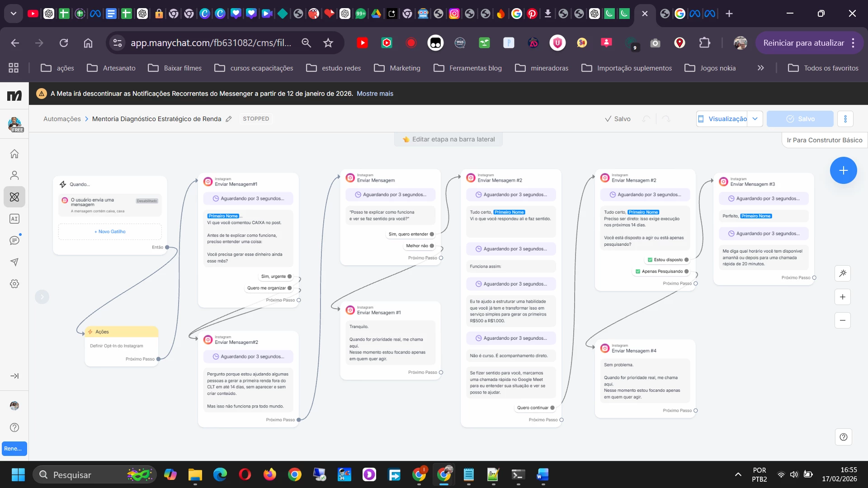
Task: Click blue plus button to add step
Action: coord(843,170)
